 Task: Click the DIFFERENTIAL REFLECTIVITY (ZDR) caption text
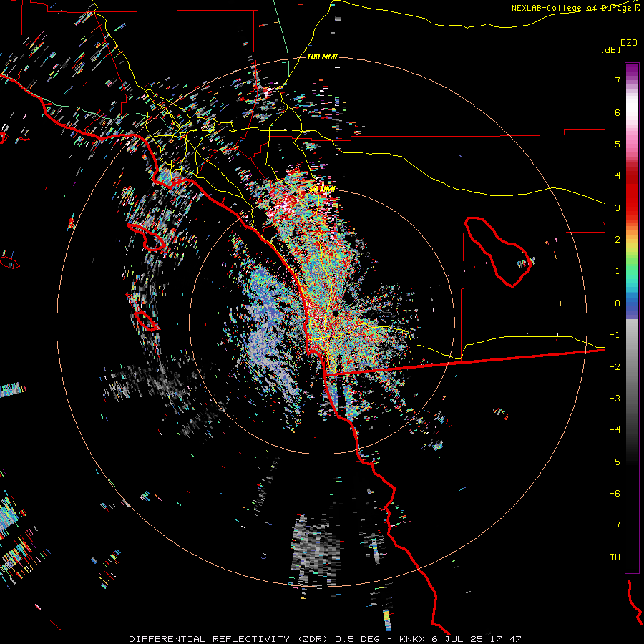[x=228, y=639]
